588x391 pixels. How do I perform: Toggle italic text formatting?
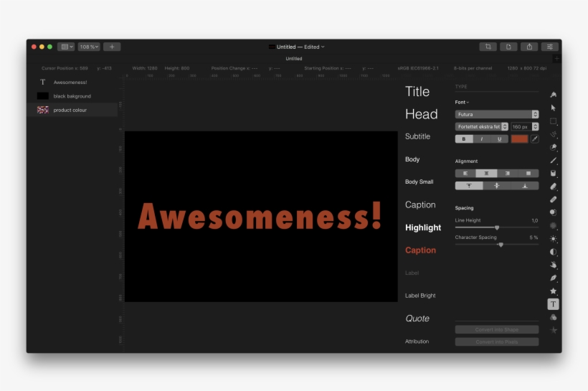[x=481, y=139]
